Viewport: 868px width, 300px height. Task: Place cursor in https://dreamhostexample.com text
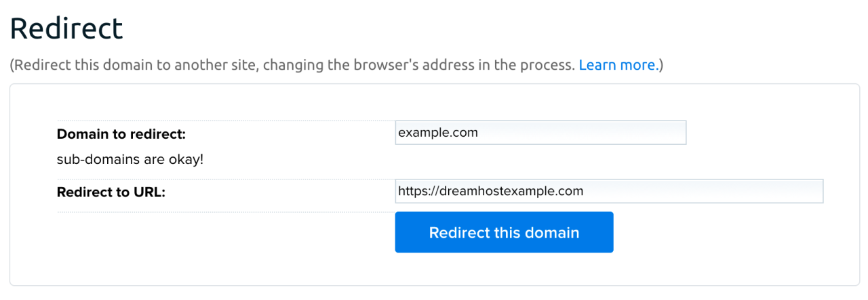(x=490, y=191)
